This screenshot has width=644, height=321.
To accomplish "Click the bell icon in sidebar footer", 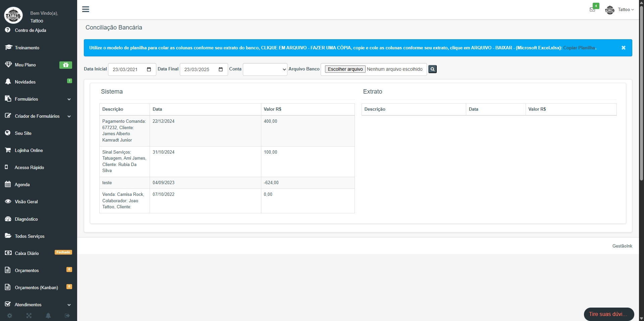I will (48, 316).
